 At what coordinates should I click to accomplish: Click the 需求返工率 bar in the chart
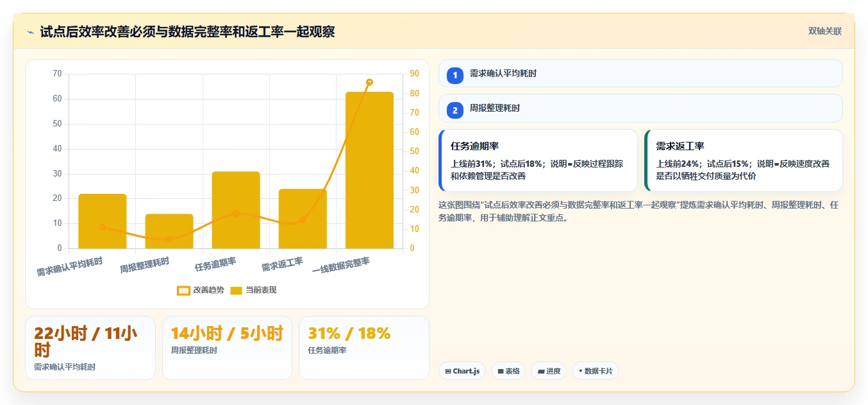(303, 219)
